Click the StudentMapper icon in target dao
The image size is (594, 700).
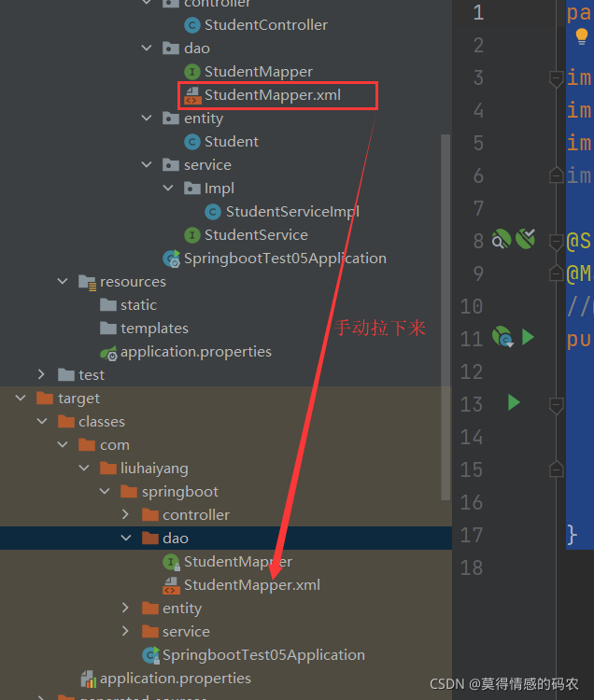pos(171,562)
